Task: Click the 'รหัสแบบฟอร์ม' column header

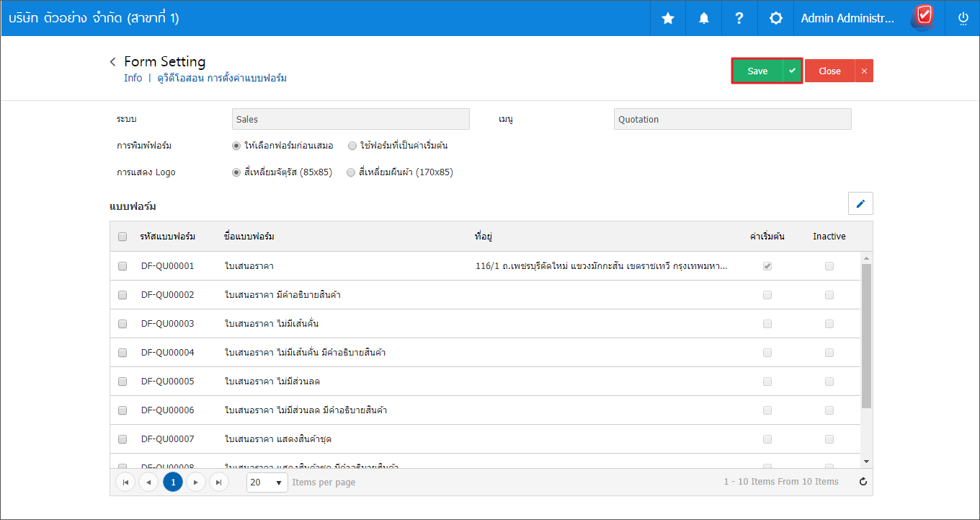Action: click(168, 237)
